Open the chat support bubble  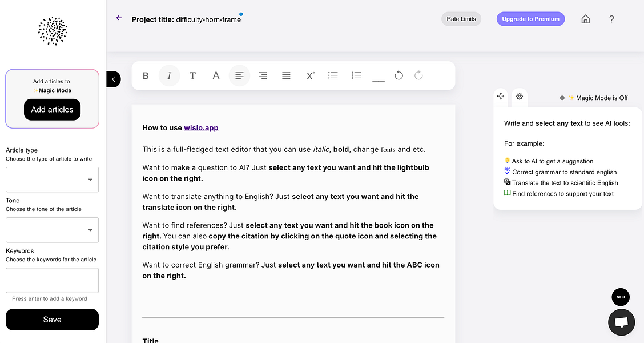click(x=621, y=322)
